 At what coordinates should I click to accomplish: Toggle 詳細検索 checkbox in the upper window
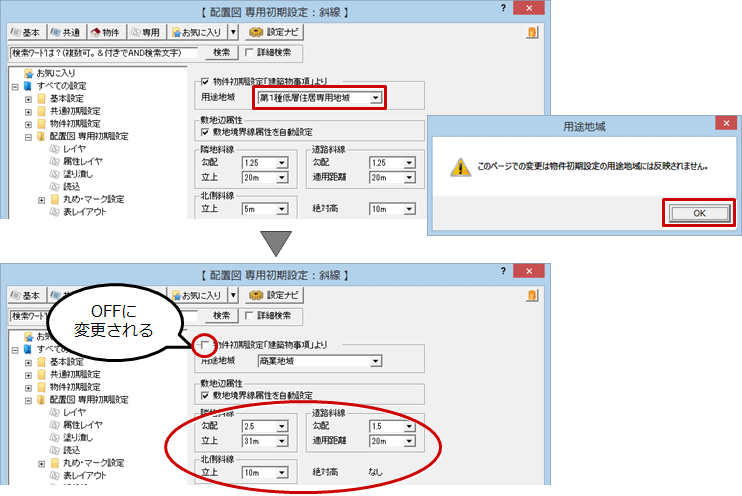[250, 52]
